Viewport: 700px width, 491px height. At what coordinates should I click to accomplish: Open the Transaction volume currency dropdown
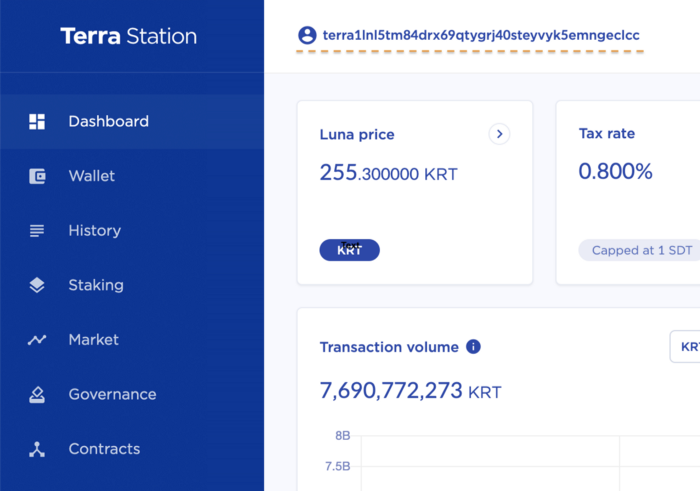coord(685,346)
